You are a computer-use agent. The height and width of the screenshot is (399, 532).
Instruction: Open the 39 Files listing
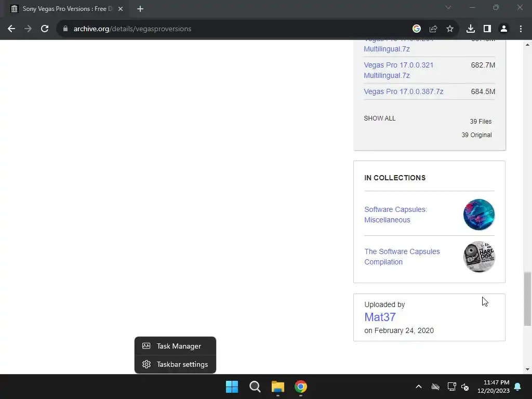[x=481, y=122]
